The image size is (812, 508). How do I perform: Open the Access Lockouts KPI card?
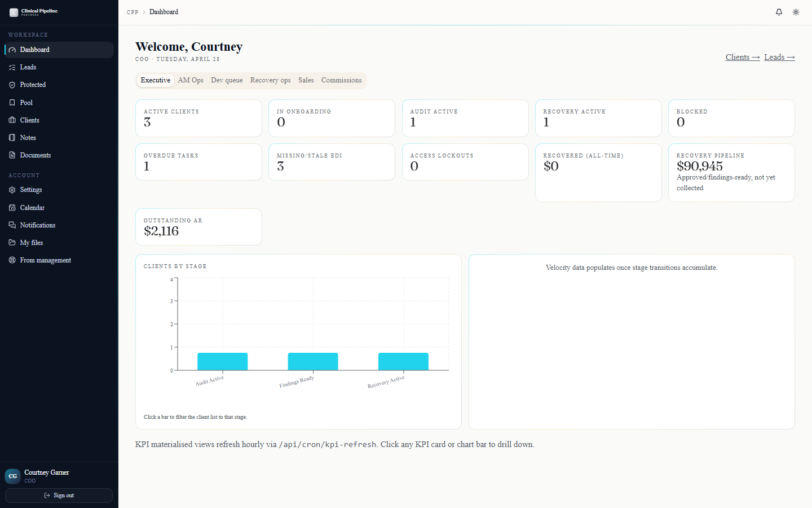pos(465,162)
